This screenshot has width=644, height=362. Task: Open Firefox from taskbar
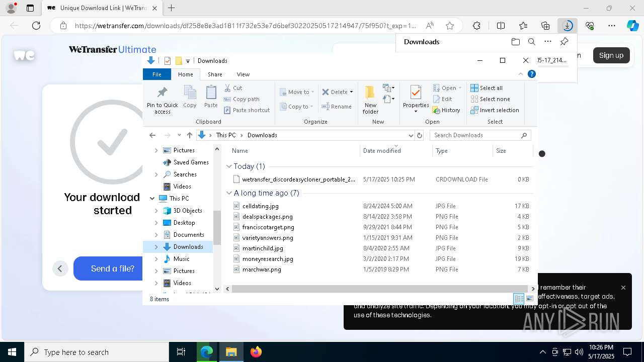256,352
